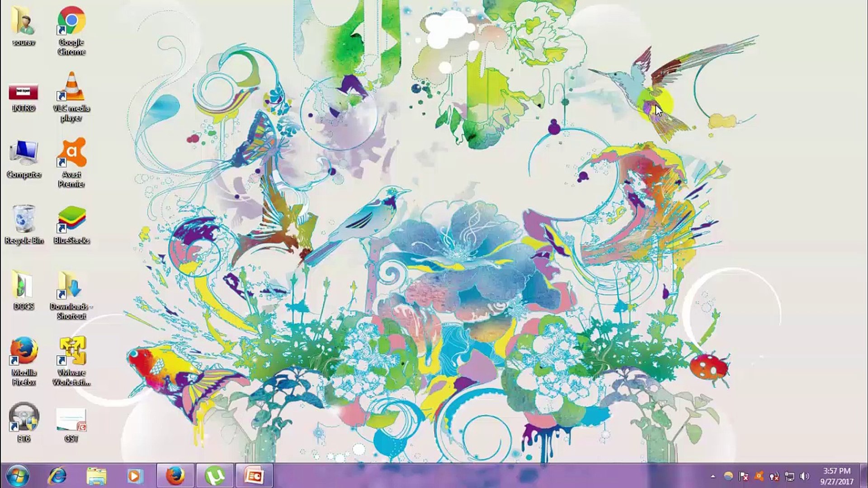Open the Avast Premier shortcut
Viewport: 868px width, 488px height.
[71, 163]
